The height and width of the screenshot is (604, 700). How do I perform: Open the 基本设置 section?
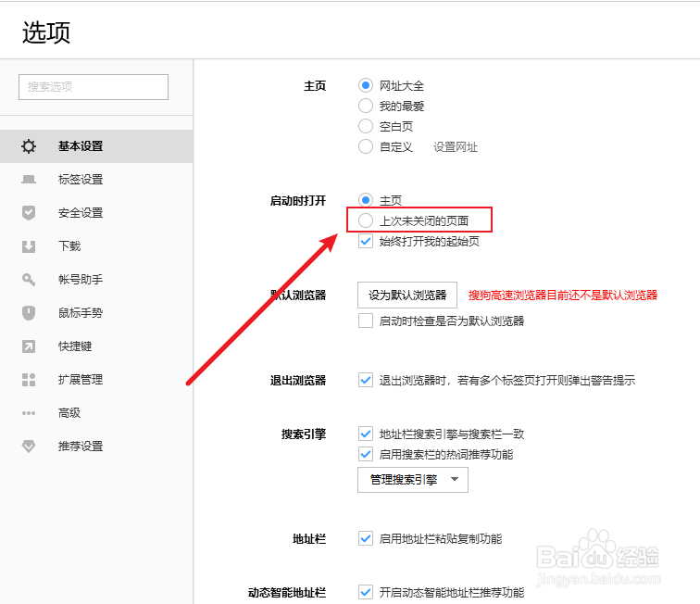point(96,146)
